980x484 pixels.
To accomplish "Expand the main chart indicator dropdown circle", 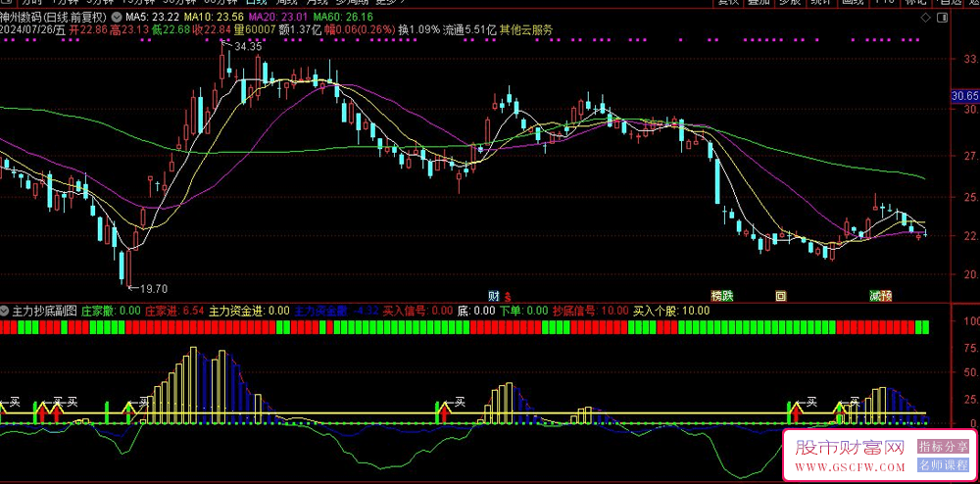I will point(116,17).
